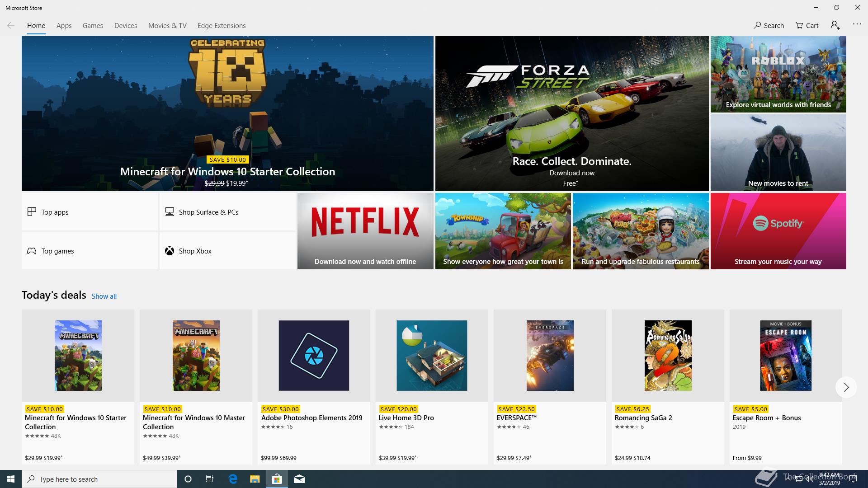Screen dimensions: 868x488
Task: Click the Microsoft Store taskbar icon
Action: coord(277,479)
